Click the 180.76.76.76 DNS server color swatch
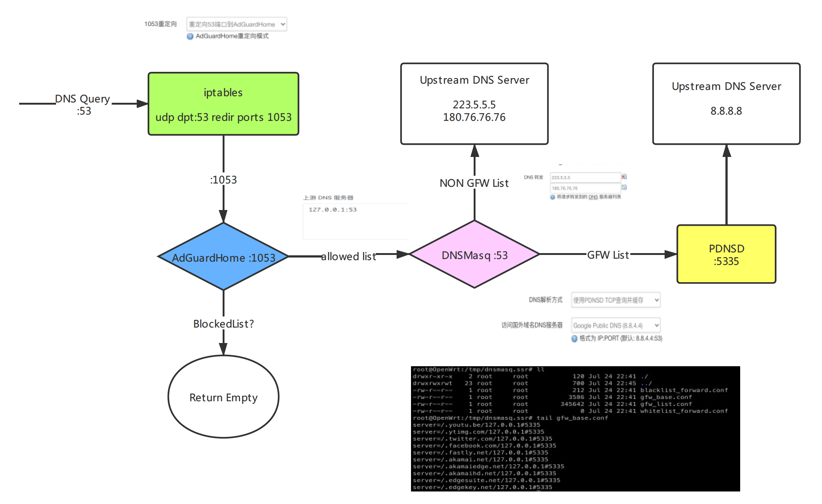 624,186
